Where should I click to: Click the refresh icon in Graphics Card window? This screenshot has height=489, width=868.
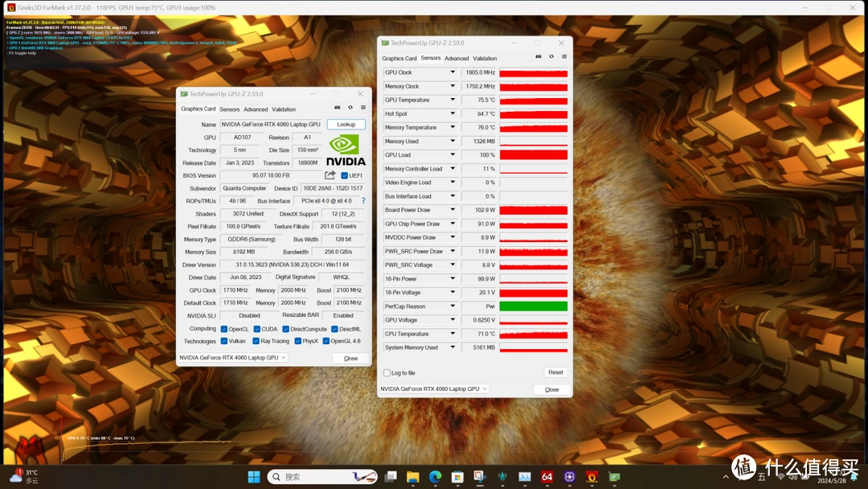350,108
